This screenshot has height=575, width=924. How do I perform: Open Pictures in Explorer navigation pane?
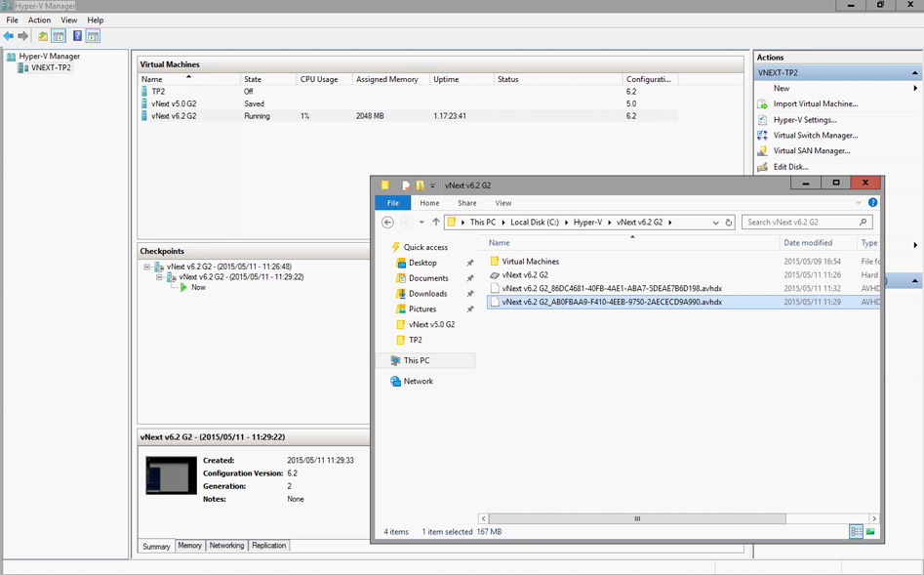pos(422,309)
